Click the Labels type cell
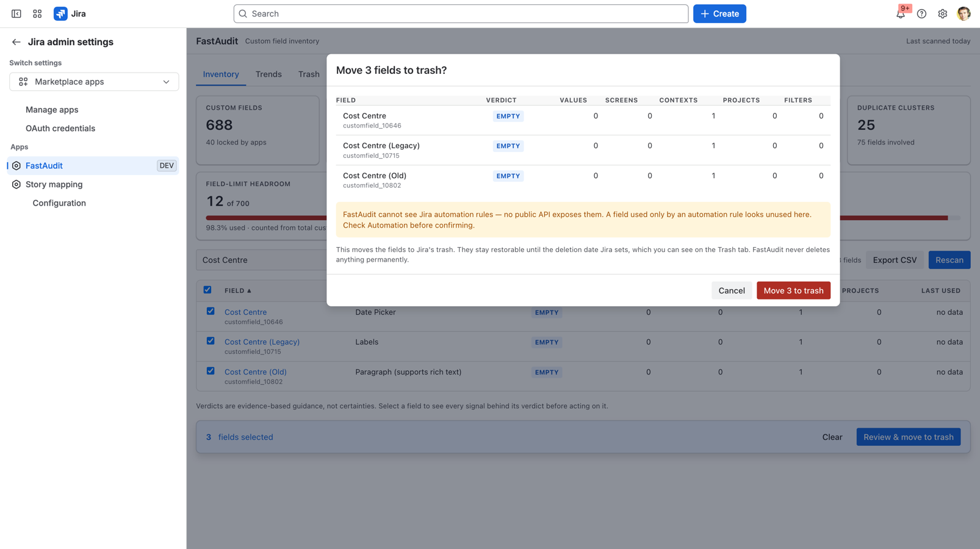980x549 pixels. pyautogui.click(x=367, y=342)
